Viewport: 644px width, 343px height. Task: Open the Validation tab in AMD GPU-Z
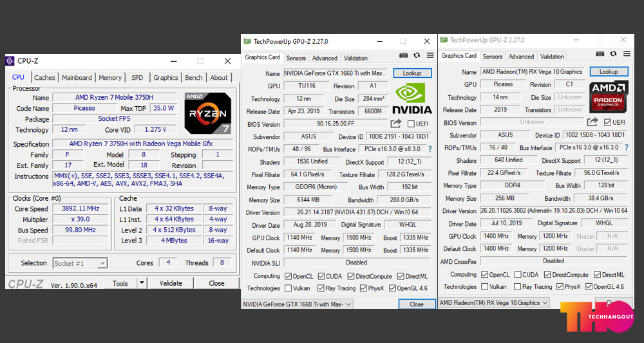click(x=552, y=57)
